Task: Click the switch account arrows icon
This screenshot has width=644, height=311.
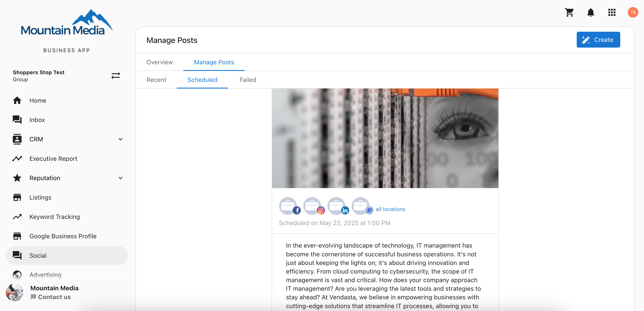Action: (115, 75)
